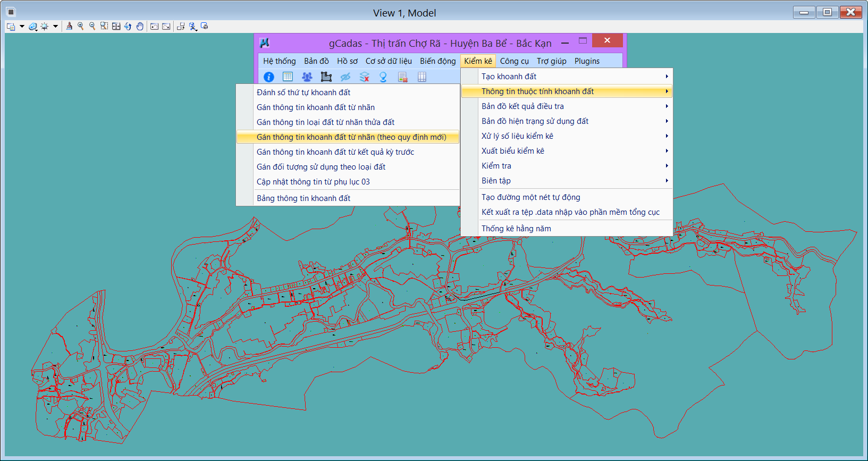This screenshot has width=868, height=461.
Task: Activate the Pan View hand tool
Action: pyautogui.click(x=140, y=26)
